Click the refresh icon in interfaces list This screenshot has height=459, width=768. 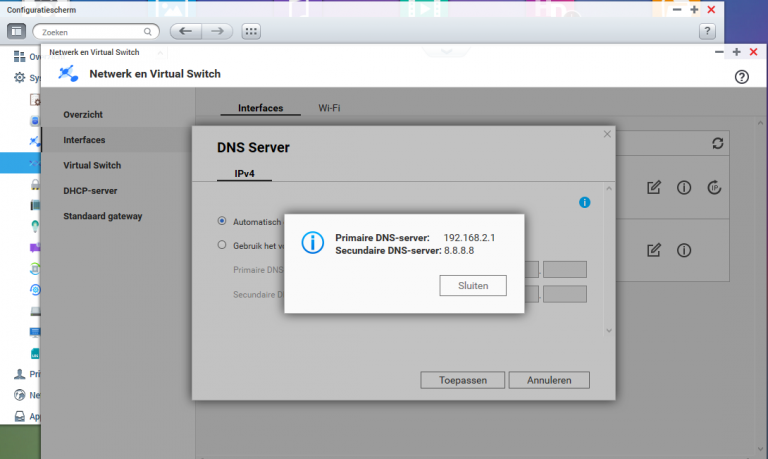click(x=717, y=144)
